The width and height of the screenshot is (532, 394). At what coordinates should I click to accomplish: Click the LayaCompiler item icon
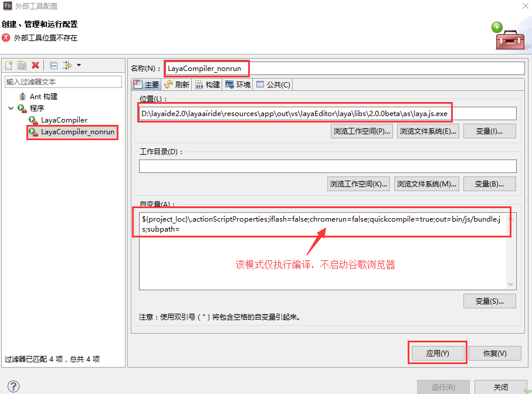[33, 120]
